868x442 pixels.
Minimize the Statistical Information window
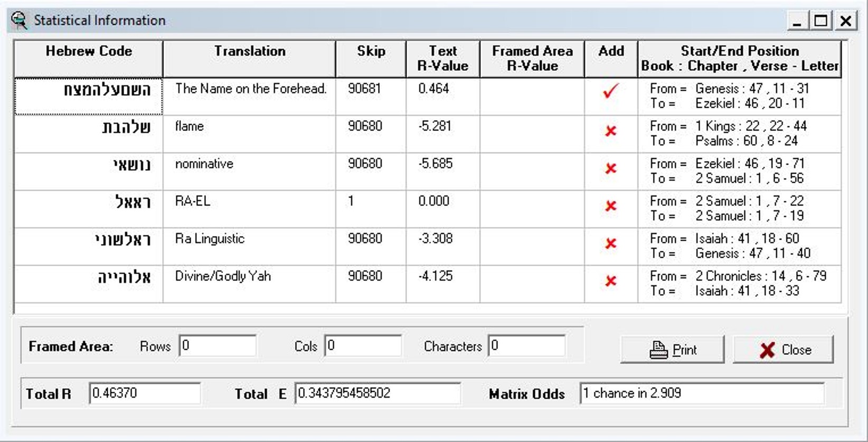[x=797, y=21]
